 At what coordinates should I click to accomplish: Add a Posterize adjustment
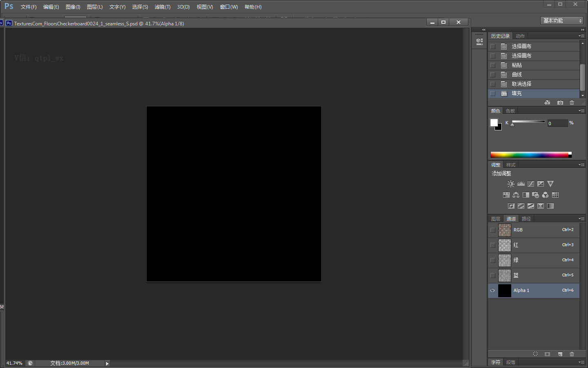tap(521, 206)
